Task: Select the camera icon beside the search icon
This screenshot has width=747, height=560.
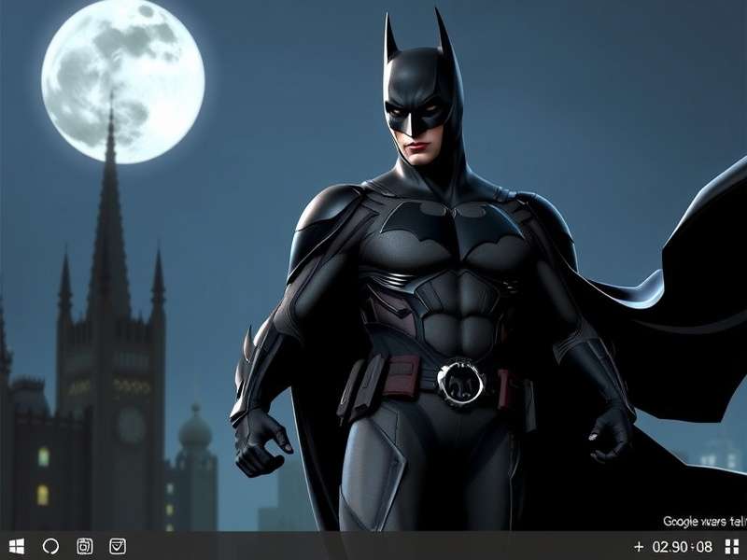Action: tap(86, 544)
